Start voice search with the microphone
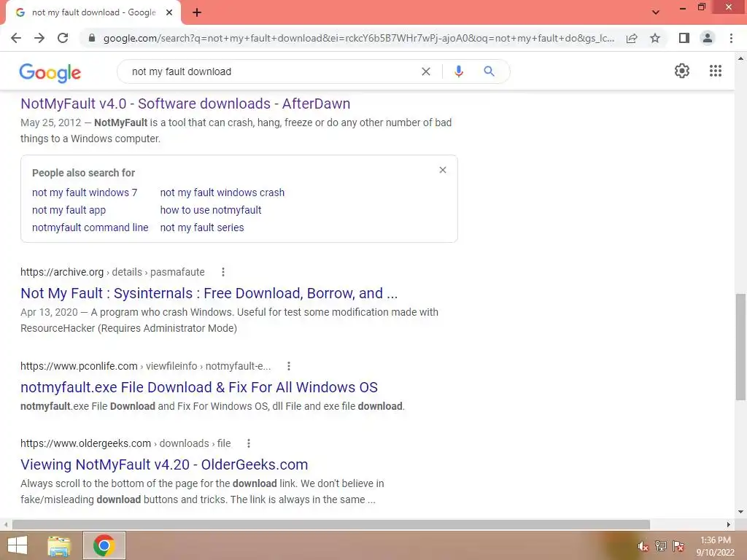The width and height of the screenshot is (747, 560). (x=458, y=71)
